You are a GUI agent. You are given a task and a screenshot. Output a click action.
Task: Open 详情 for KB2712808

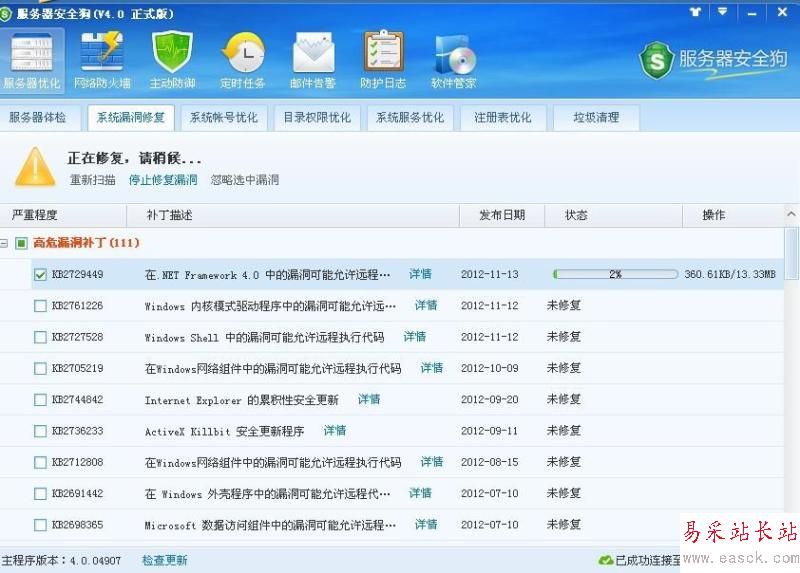tap(432, 462)
